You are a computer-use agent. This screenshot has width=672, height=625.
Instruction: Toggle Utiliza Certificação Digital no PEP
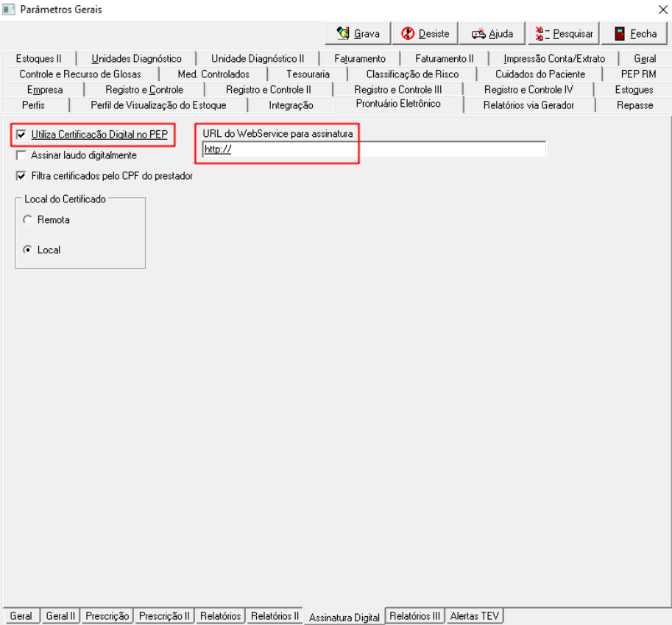tap(21, 135)
